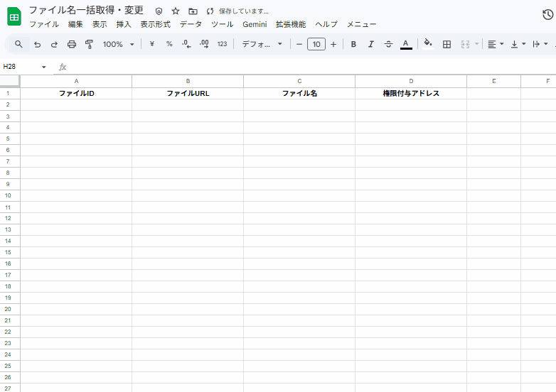Image resolution: width=556 pixels, height=392 pixels.
Task: Toggle strikethrough formatting
Action: click(x=388, y=44)
